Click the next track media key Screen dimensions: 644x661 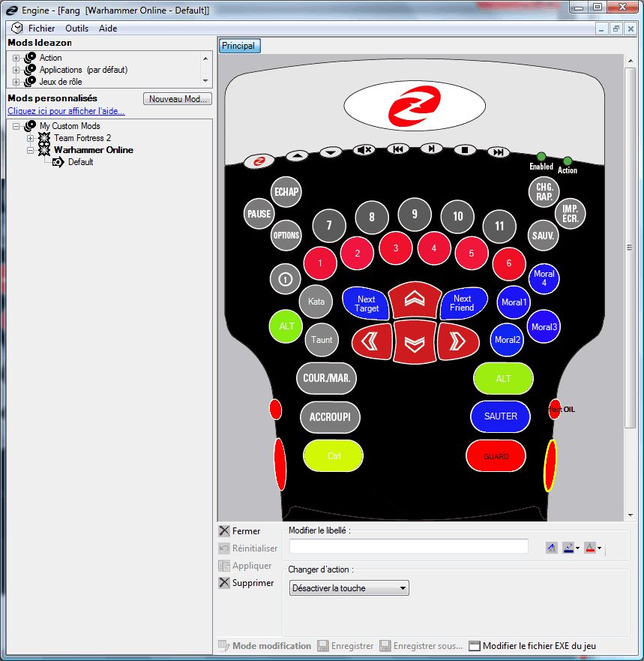[499, 152]
